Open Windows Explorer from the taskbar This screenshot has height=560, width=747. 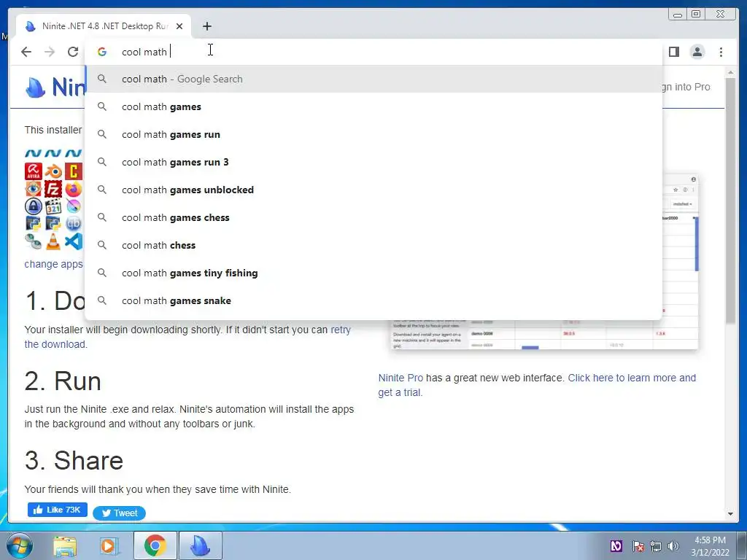pyautogui.click(x=65, y=547)
